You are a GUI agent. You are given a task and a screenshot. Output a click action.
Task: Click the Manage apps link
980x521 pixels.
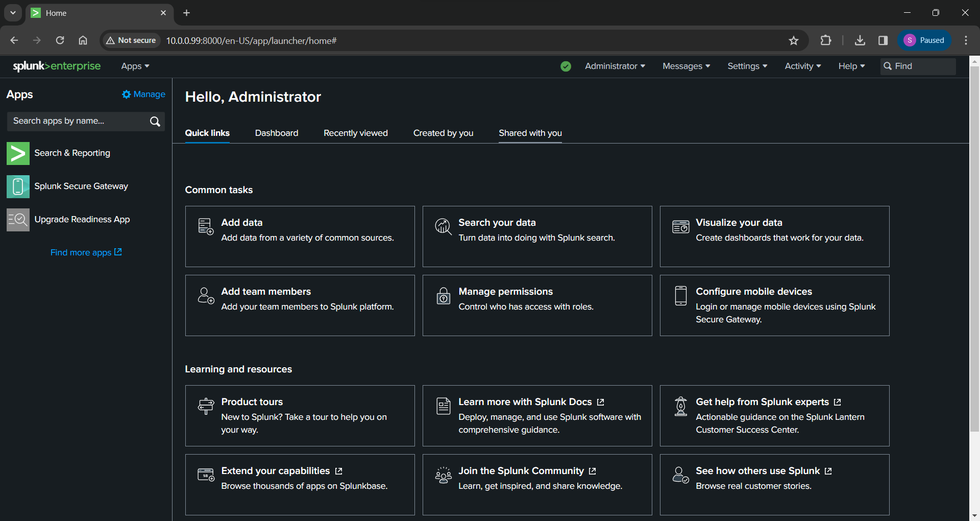(x=143, y=94)
